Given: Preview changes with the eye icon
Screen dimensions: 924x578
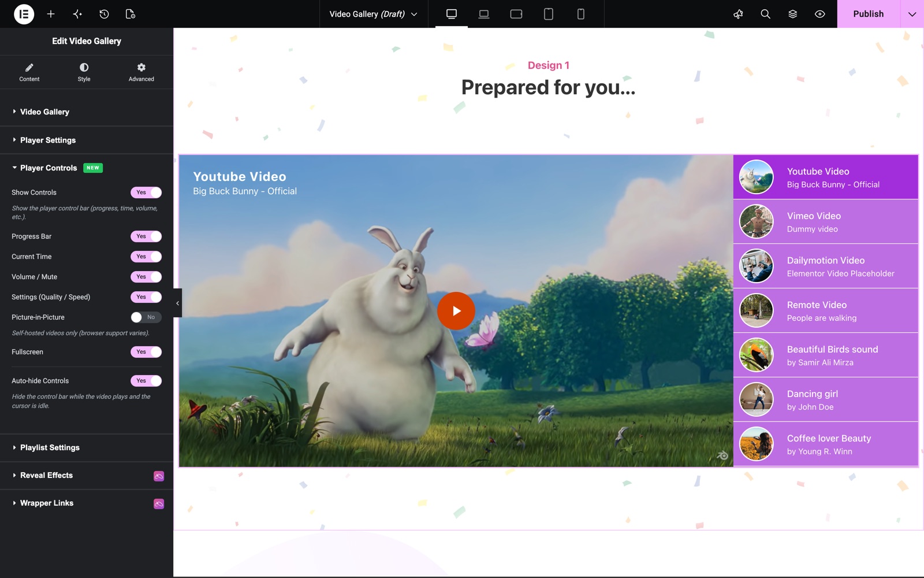Looking at the screenshot, I should point(820,14).
